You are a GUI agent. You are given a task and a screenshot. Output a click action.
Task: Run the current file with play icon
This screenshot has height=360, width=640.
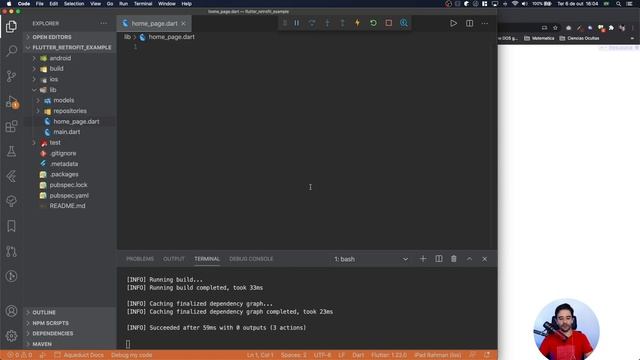point(453,24)
